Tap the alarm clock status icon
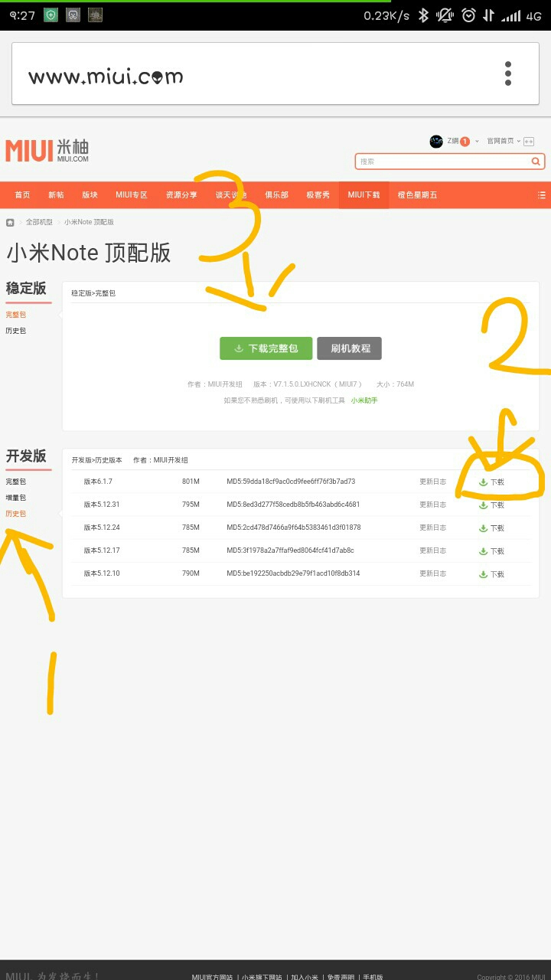The width and height of the screenshot is (551, 980). [468, 15]
